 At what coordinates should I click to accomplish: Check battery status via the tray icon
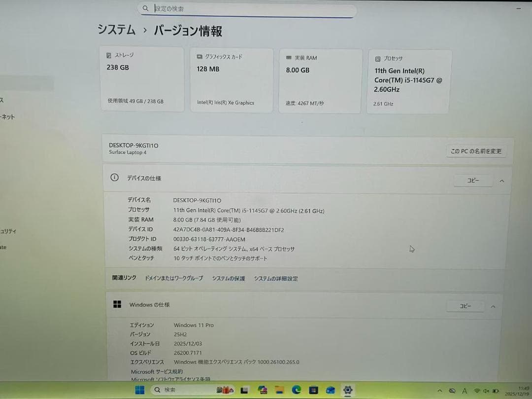(x=495, y=391)
